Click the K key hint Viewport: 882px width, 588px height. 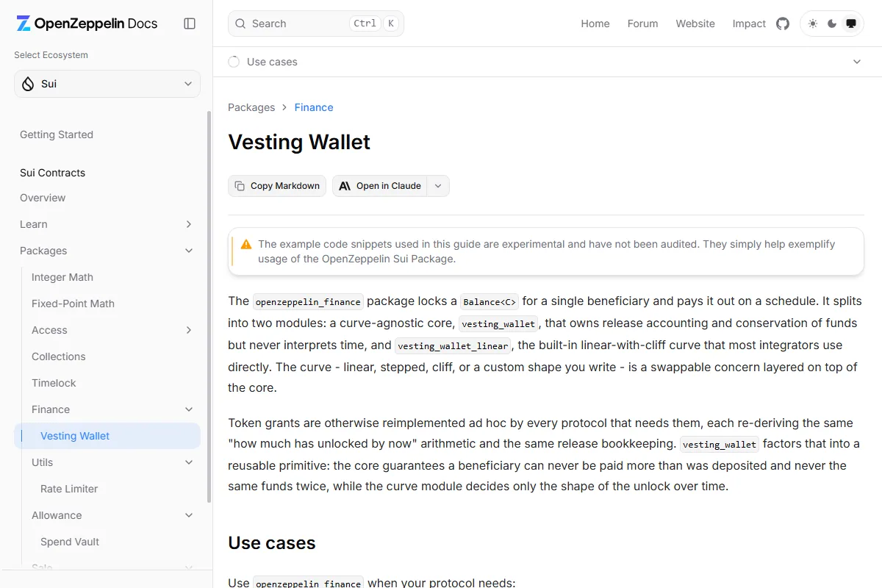pos(391,24)
